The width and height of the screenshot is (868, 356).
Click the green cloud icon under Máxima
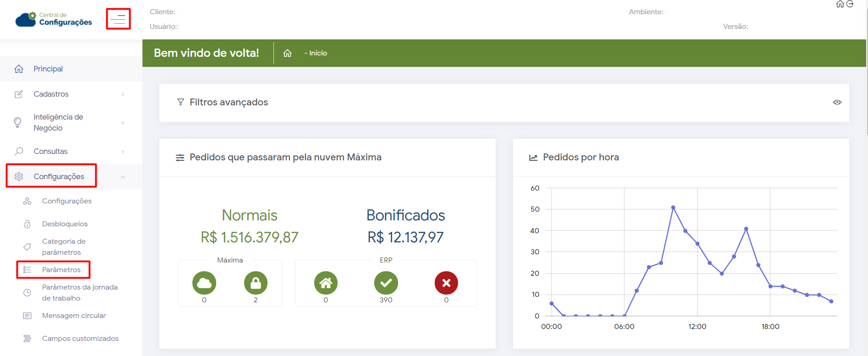(204, 283)
